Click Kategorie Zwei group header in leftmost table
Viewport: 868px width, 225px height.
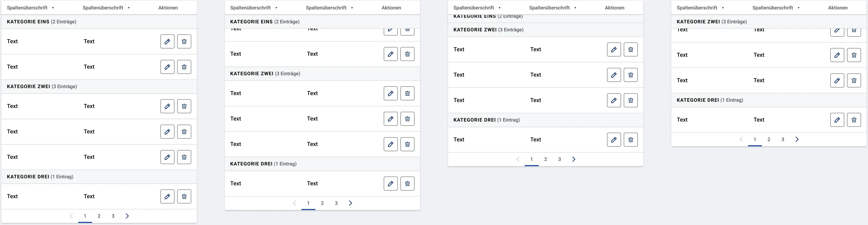pos(99,86)
